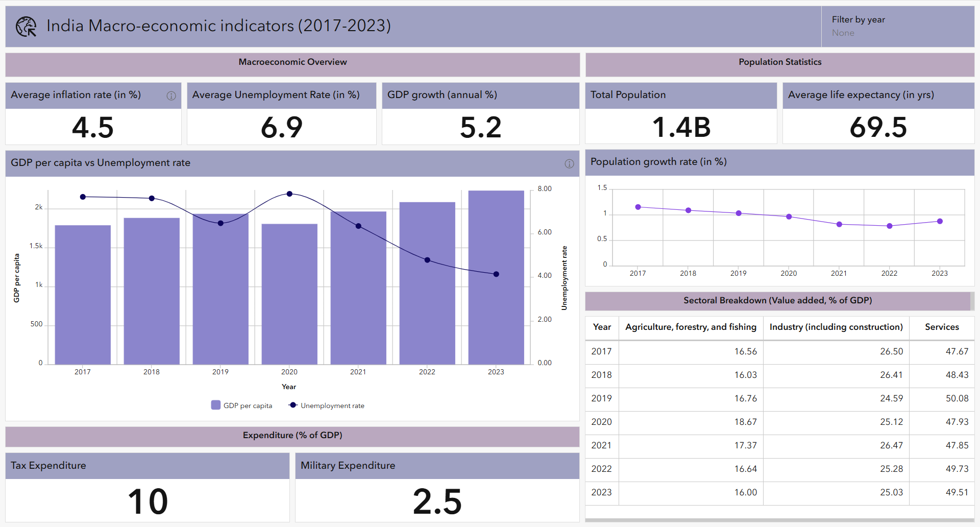Toggle the Unemployment rate series in legend

(332, 405)
